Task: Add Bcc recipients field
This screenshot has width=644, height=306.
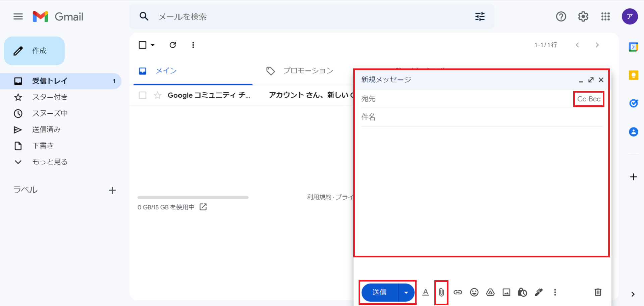Action: point(595,99)
